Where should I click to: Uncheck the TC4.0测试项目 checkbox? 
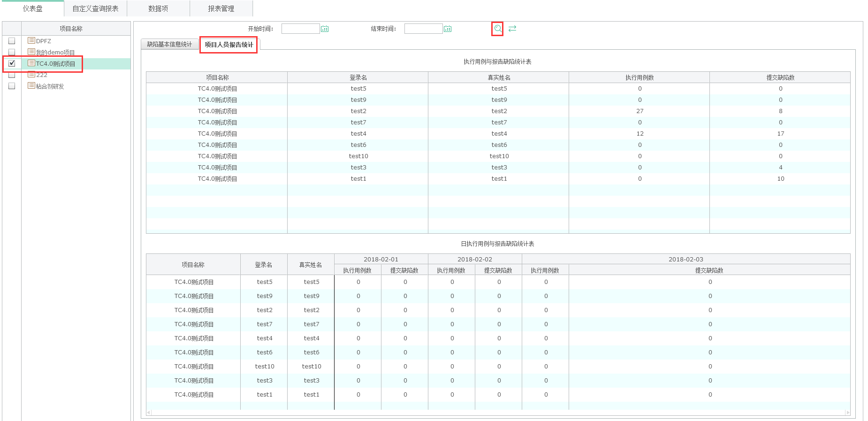tap(12, 63)
